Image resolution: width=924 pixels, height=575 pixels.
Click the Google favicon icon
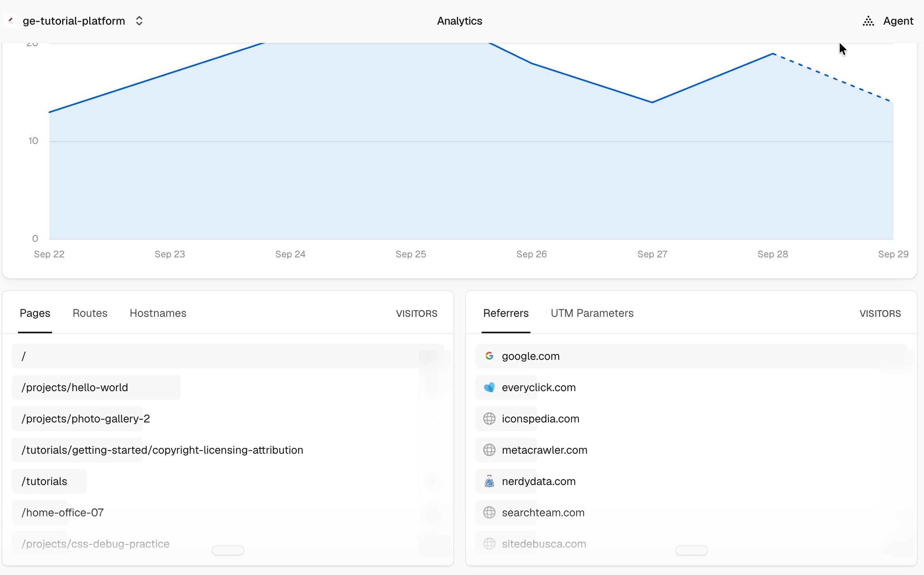(x=489, y=356)
